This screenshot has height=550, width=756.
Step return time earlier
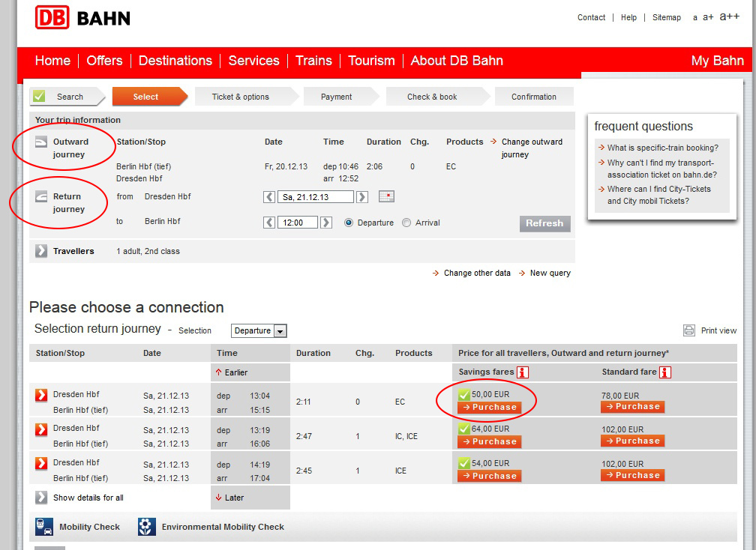point(269,223)
